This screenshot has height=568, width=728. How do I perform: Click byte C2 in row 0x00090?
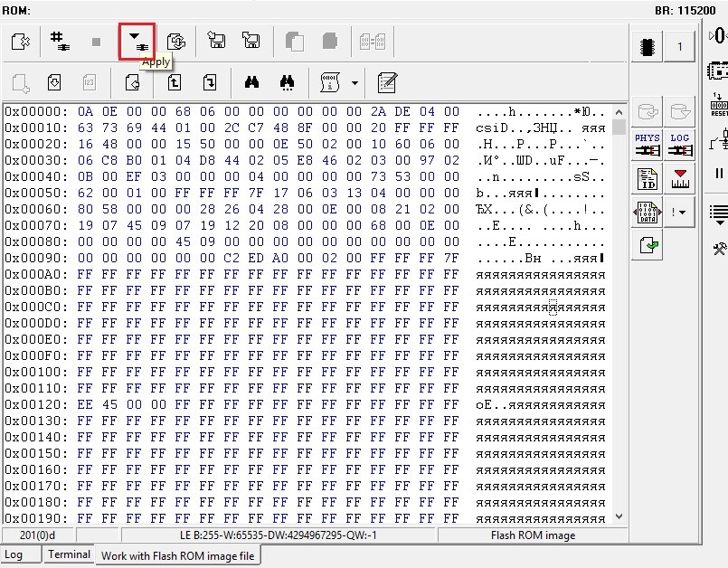click(232, 259)
